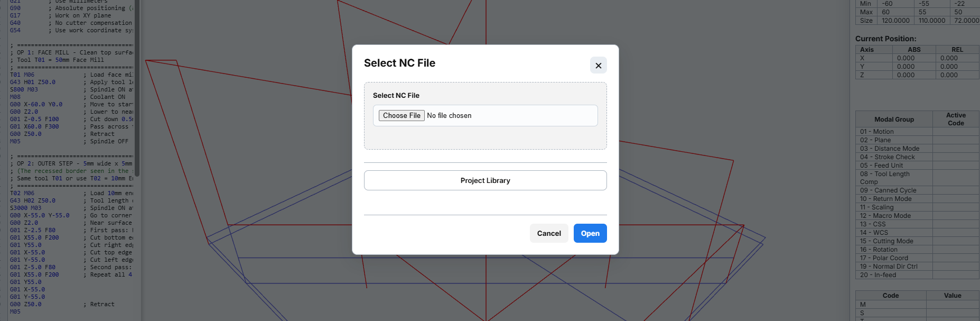
Task: Click the Active Code column header
Action: tap(956, 119)
